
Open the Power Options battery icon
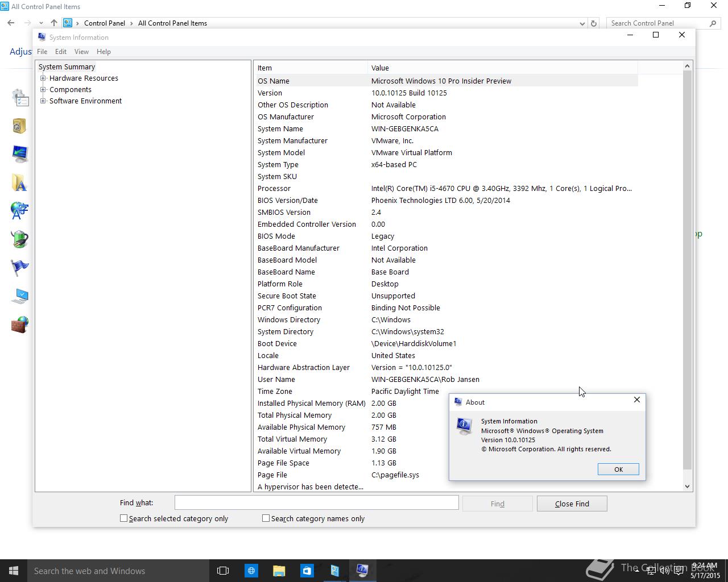coord(20,239)
